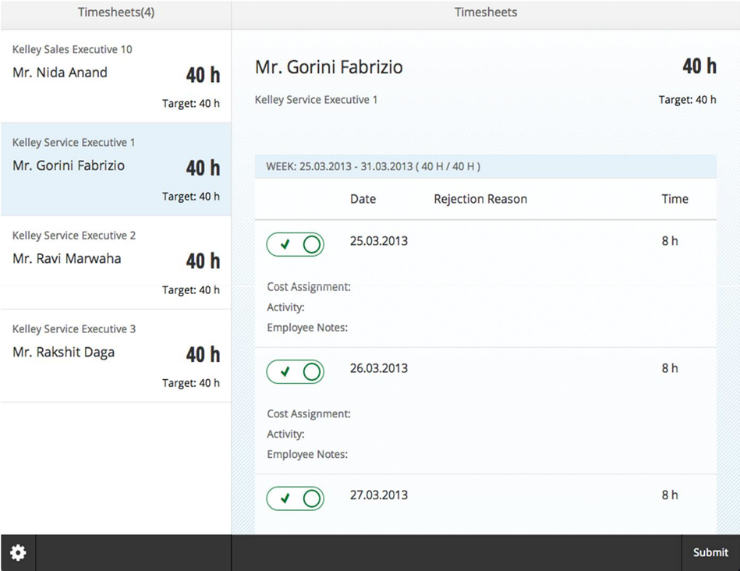The height and width of the screenshot is (571, 740).
Task: Click the Timesheets detail header
Action: (486, 12)
